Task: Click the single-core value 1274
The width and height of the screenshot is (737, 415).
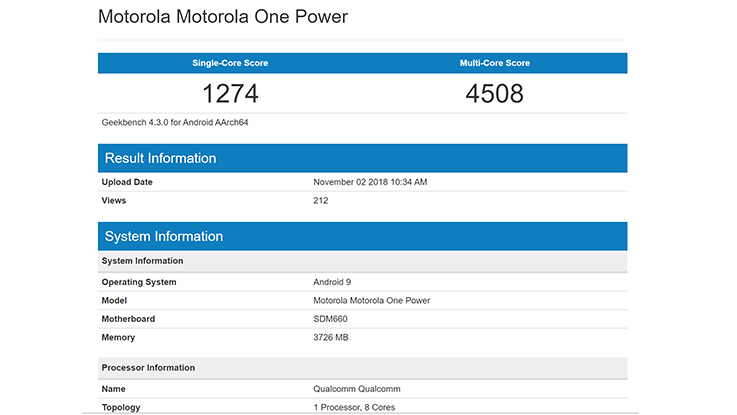Action: coord(230,94)
